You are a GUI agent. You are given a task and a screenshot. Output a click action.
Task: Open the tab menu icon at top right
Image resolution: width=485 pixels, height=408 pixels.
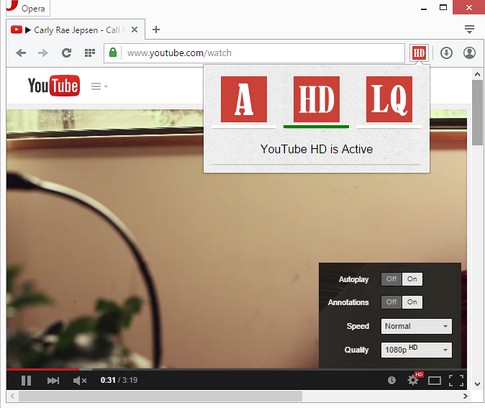click(469, 29)
